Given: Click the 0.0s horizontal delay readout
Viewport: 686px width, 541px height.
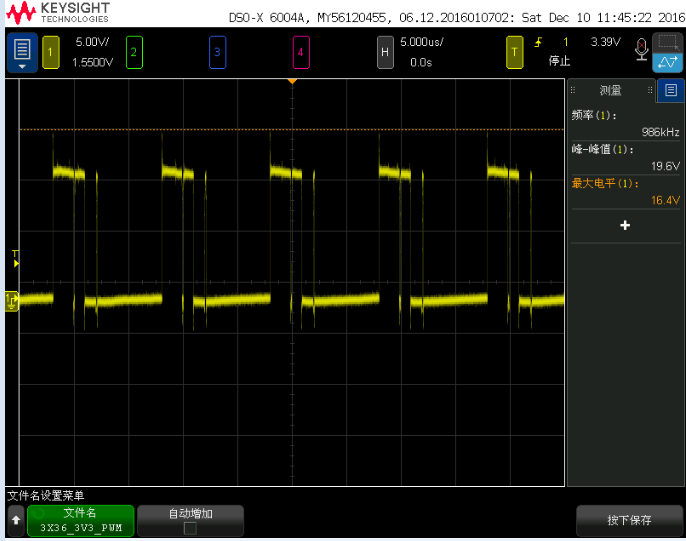Looking at the screenshot, I should [421, 63].
